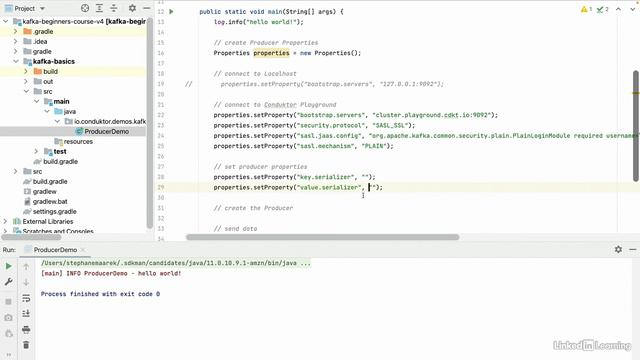Screen dimensions: 640x360
Task: Expand External Libraries node
Action: pyautogui.click(x=5, y=221)
